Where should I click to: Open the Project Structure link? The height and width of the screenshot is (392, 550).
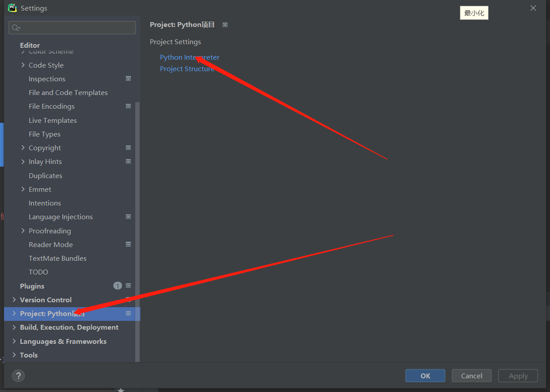[187, 69]
